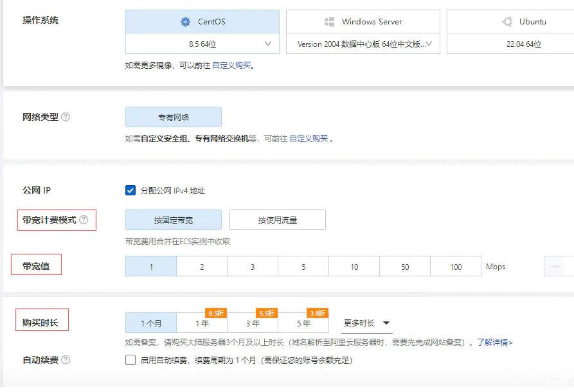Select the 专有网络 network type

coord(174,117)
